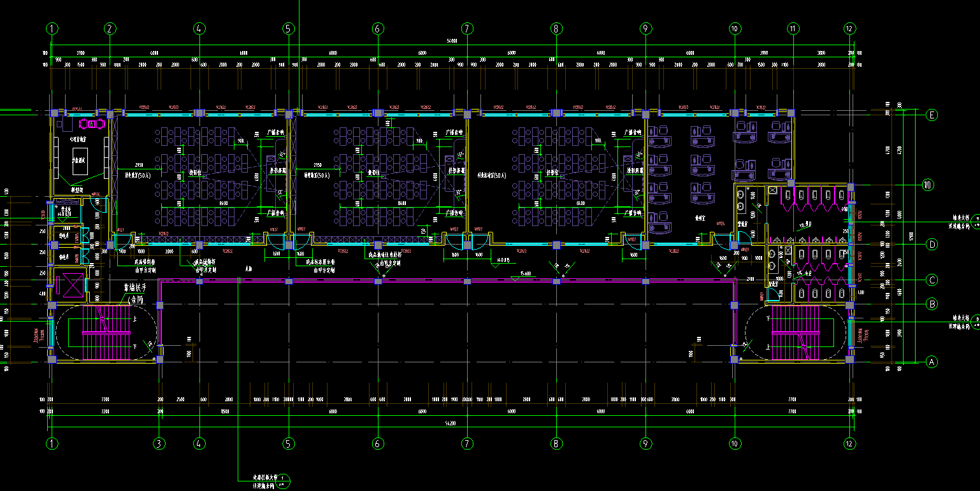
Task: Click the 54200 overall dimension at bottom
Action: click(x=452, y=423)
